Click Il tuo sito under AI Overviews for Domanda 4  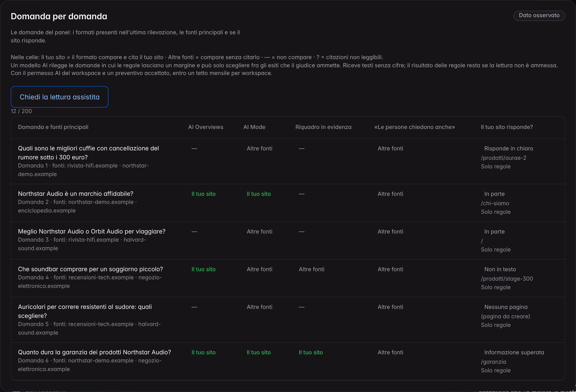(204, 269)
